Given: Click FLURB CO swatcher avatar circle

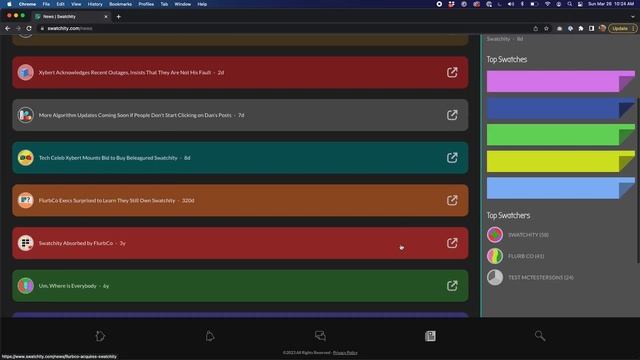Looking at the screenshot, I should [495, 256].
